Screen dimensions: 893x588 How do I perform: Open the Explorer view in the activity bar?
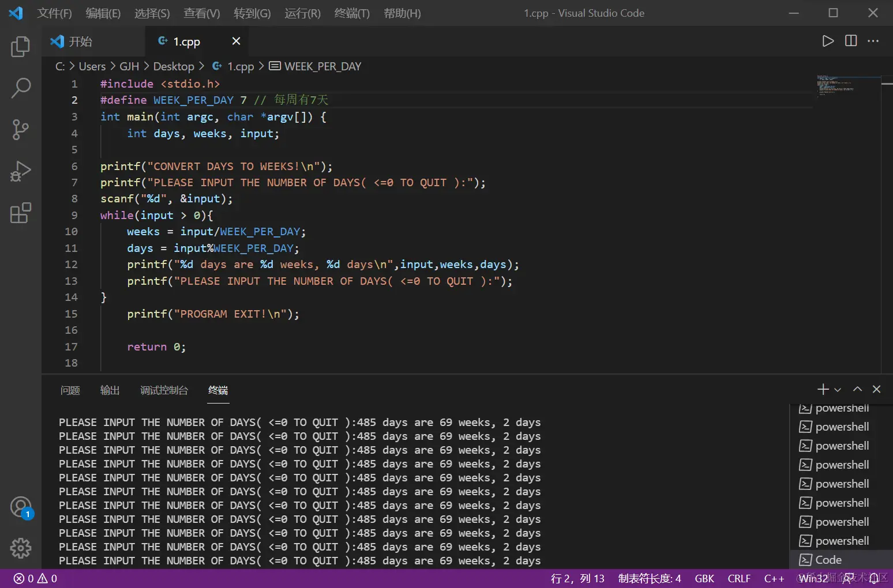click(21, 47)
